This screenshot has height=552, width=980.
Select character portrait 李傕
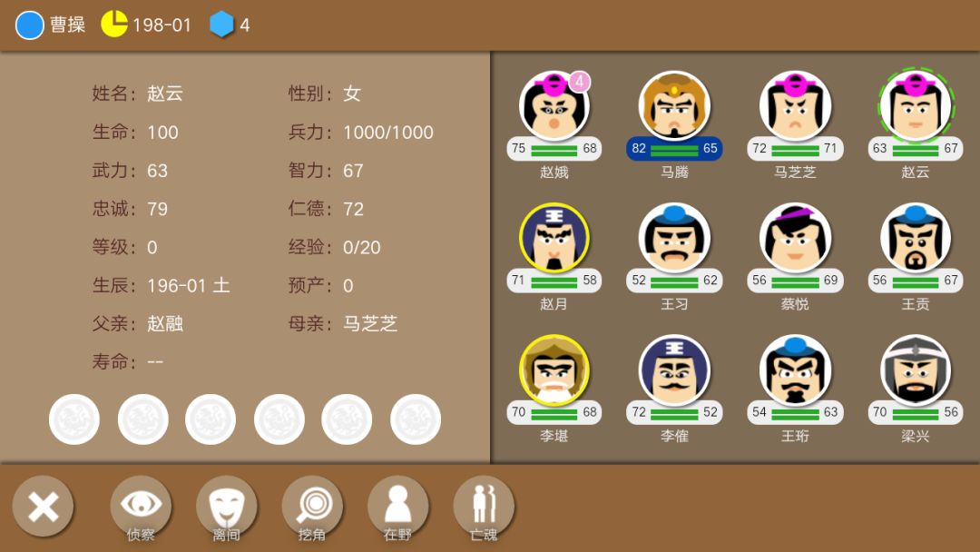pos(674,370)
